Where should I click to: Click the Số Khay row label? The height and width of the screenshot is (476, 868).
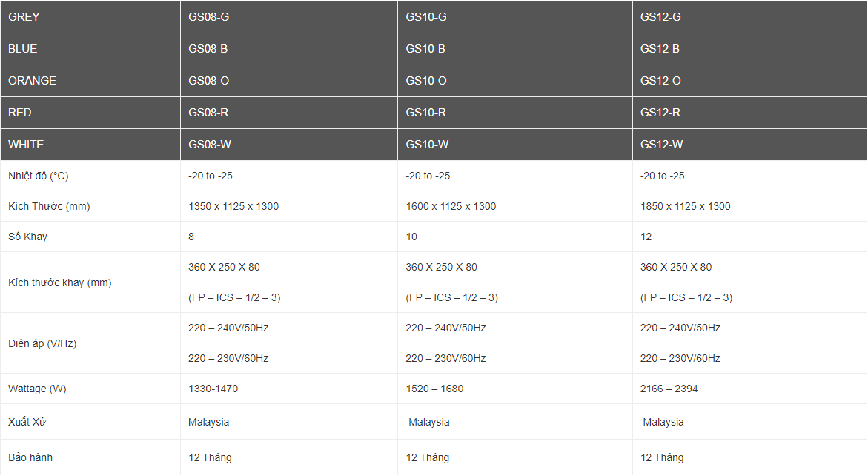click(x=27, y=237)
